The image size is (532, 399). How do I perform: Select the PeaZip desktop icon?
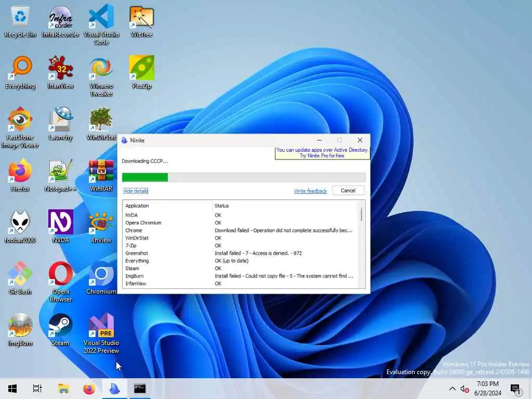pos(141,72)
